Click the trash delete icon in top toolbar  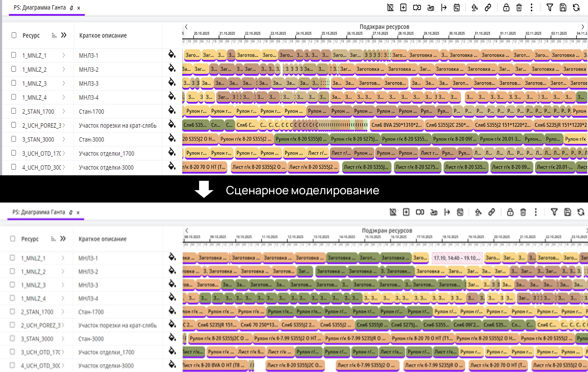(519, 8)
